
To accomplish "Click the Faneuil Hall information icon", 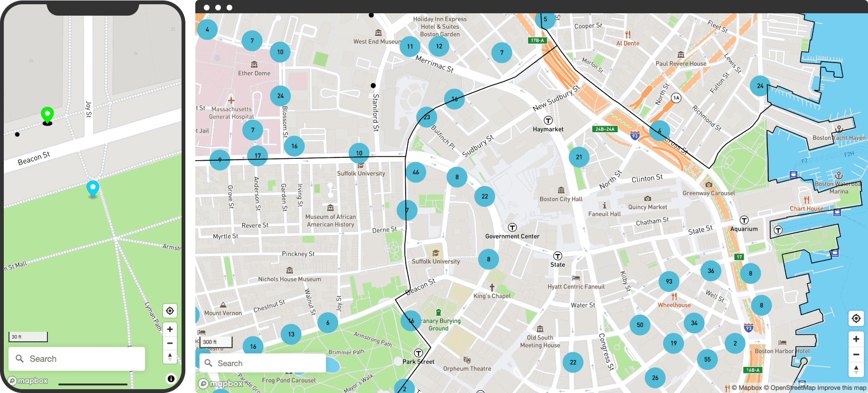I will click(604, 206).
